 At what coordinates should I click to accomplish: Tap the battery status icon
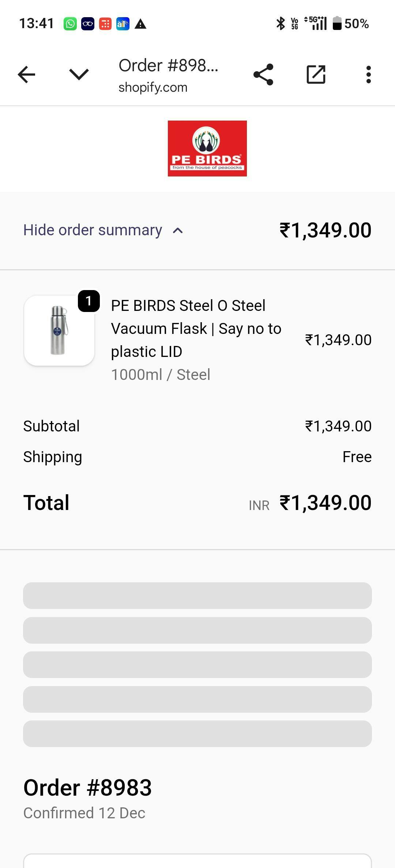point(337,24)
